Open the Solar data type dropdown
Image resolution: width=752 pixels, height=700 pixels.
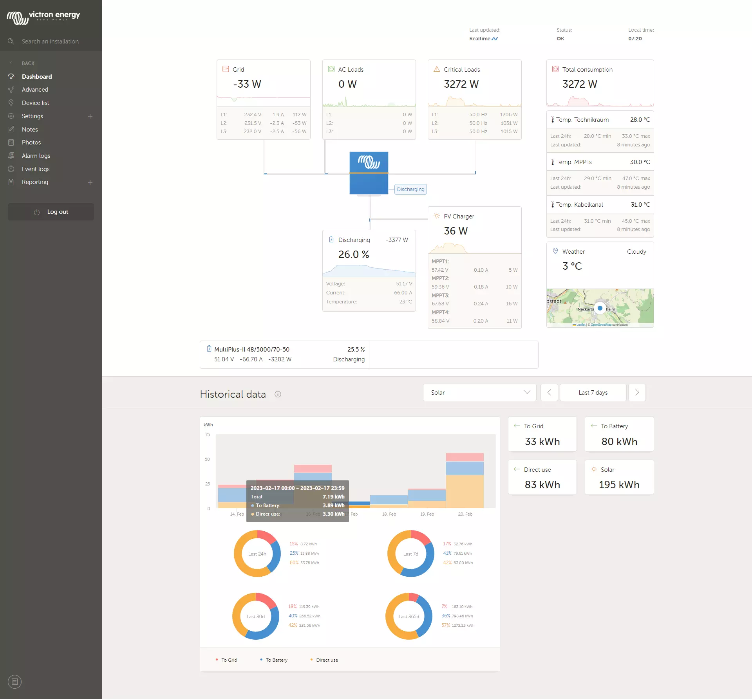479,392
